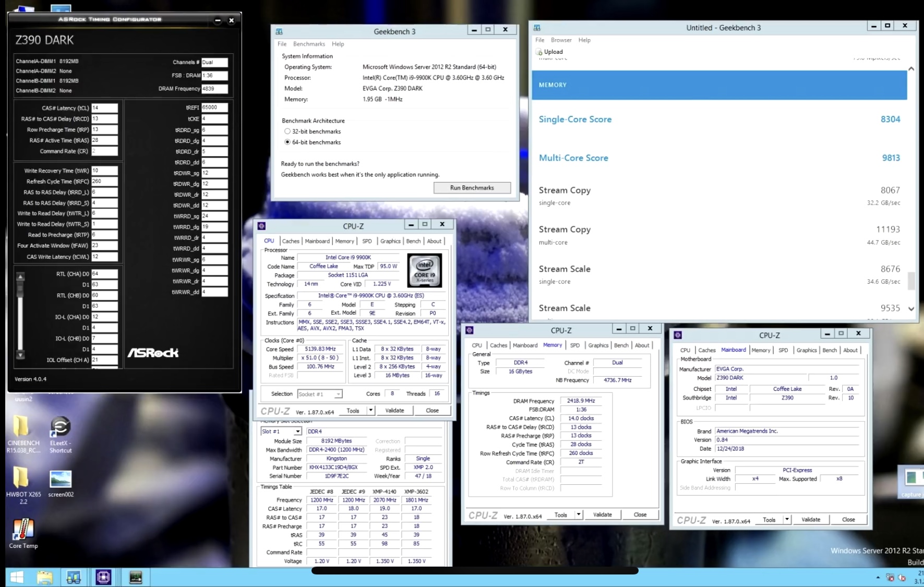This screenshot has height=587, width=924.
Task: Click the Geekbench results scrollbar thumb
Action: pyautogui.click(x=911, y=281)
